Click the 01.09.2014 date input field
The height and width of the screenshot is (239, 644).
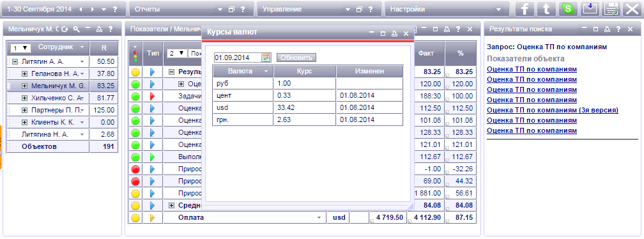pyautogui.click(x=238, y=58)
